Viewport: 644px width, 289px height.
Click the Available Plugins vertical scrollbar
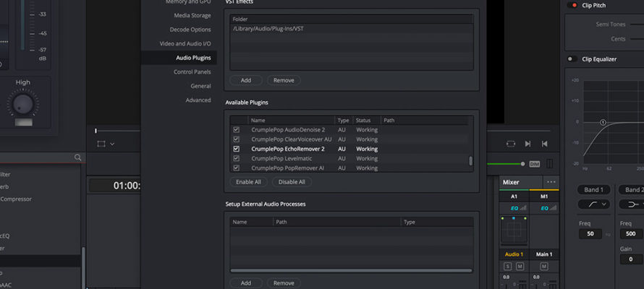pyautogui.click(x=470, y=160)
